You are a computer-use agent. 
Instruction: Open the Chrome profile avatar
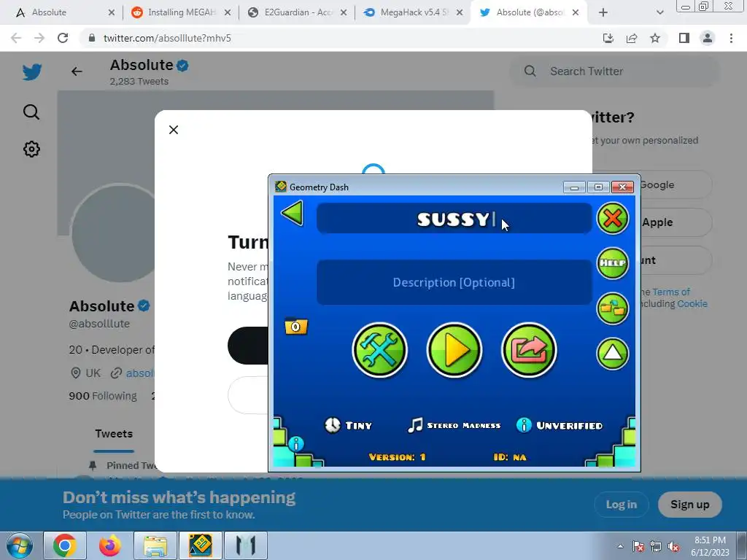click(708, 38)
